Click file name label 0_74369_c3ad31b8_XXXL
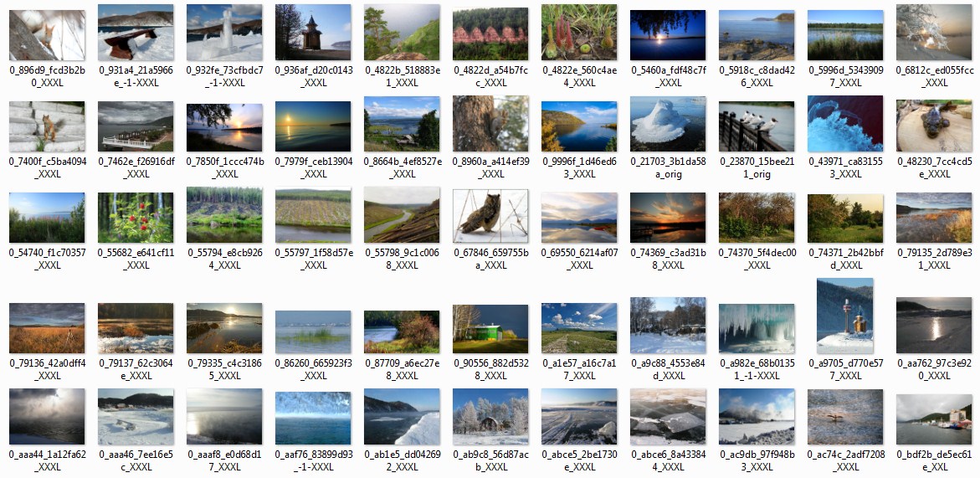This screenshot has height=478, width=980. pos(668,258)
